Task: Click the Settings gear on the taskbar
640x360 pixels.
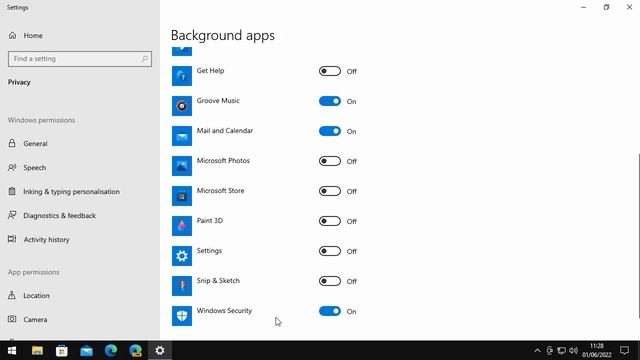Action: (x=160, y=351)
